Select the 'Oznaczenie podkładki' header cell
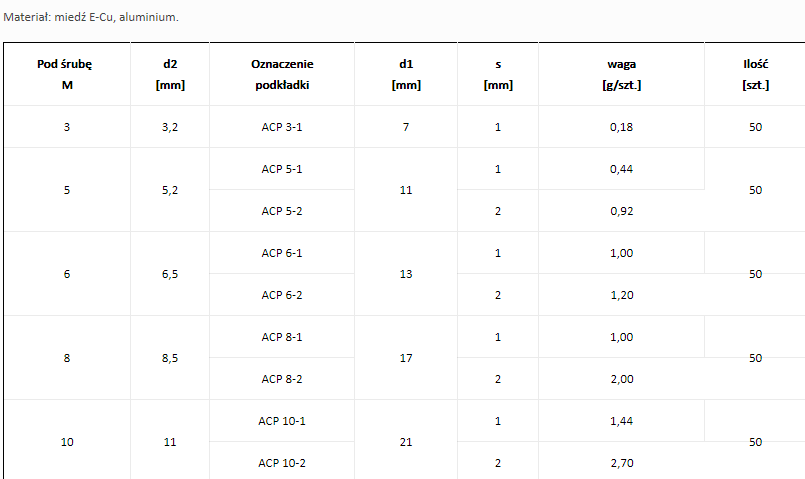 click(x=281, y=74)
